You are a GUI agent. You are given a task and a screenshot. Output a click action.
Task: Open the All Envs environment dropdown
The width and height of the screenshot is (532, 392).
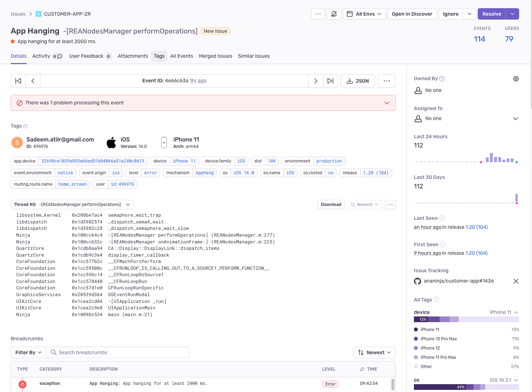(x=364, y=14)
